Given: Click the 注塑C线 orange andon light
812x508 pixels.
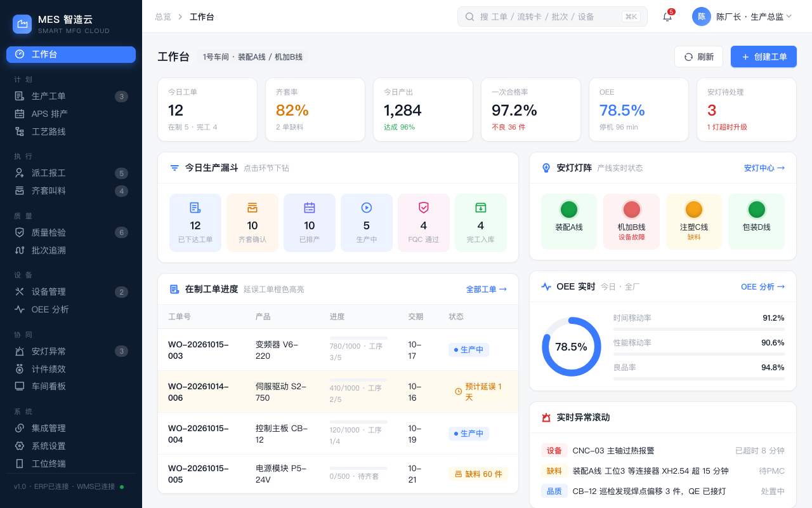Looking at the screenshot, I should click(x=694, y=210).
